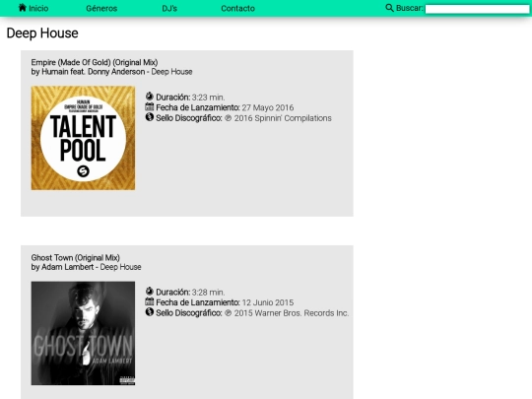Click the label icon beside Warner Bros. Records

point(150,312)
